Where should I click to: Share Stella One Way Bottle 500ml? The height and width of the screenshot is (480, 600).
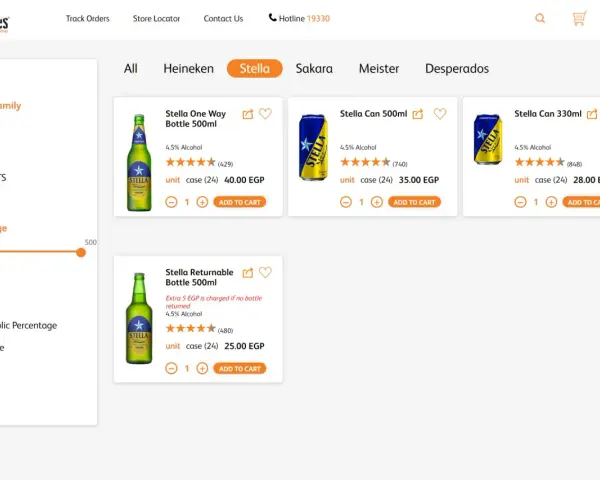point(248,114)
